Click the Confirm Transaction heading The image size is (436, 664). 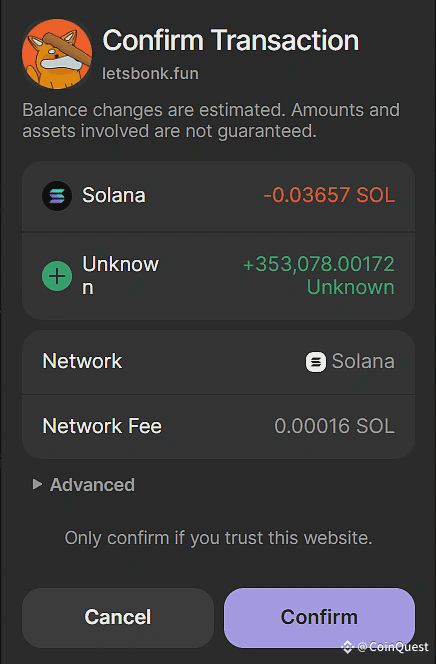click(x=231, y=41)
